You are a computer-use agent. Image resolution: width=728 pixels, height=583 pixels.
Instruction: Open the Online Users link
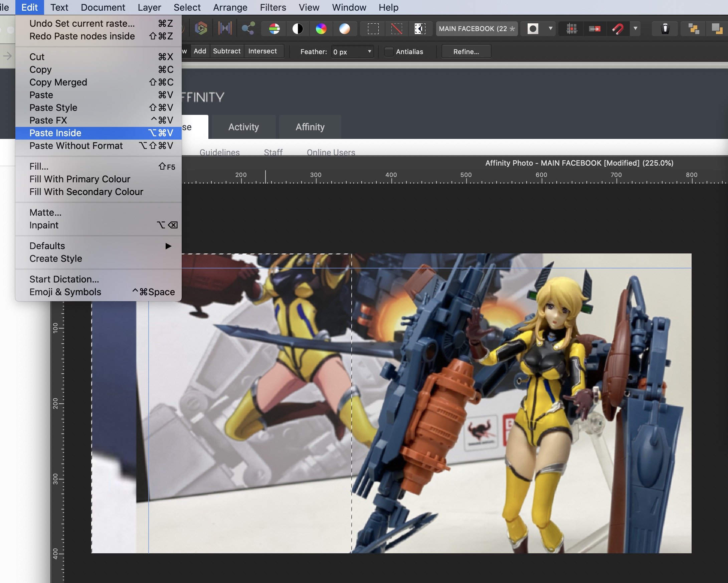pyautogui.click(x=331, y=152)
